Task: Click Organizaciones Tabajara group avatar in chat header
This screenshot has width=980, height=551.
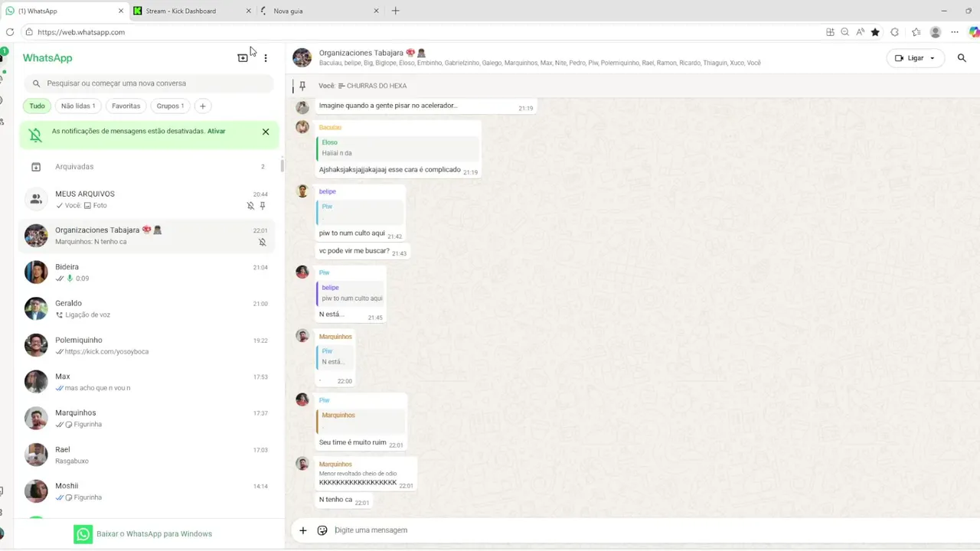Action: 302,58
